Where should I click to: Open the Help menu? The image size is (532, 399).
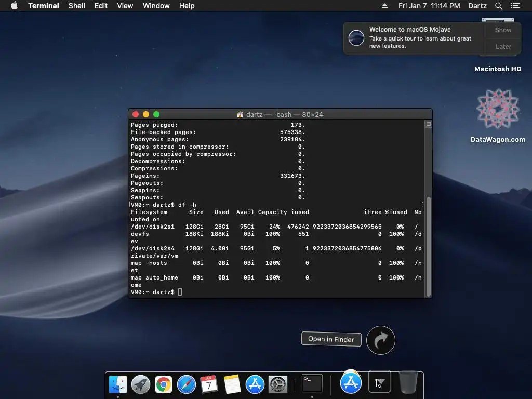[x=187, y=6]
